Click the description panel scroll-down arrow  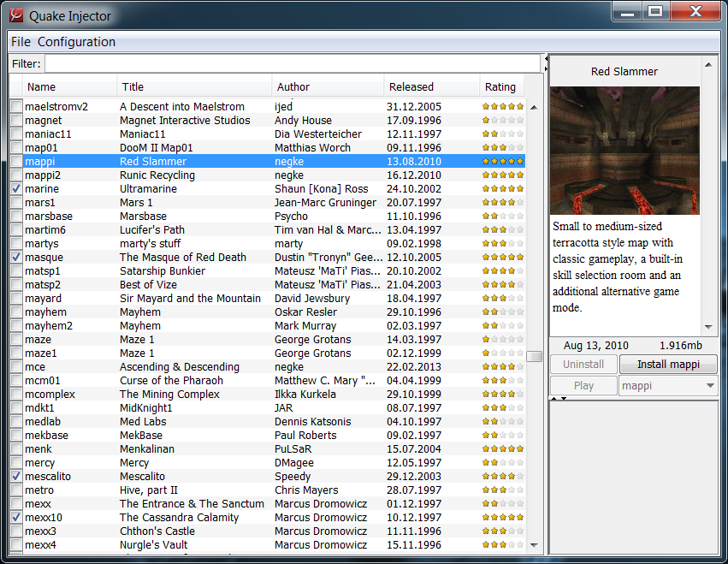(x=708, y=327)
